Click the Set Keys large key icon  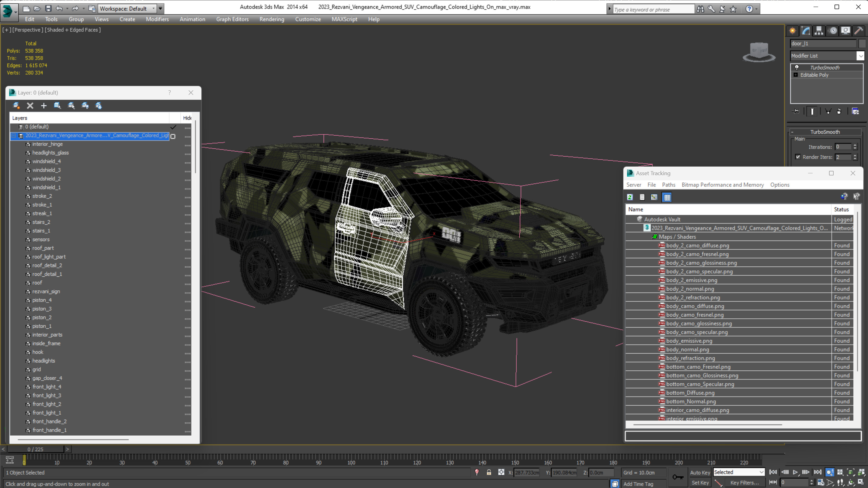pyautogui.click(x=678, y=477)
